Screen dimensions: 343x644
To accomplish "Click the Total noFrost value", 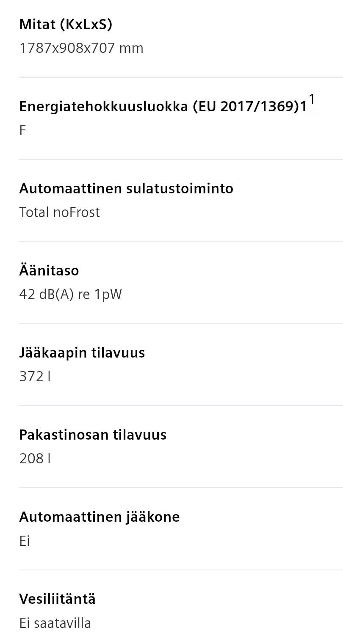I will [59, 212].
